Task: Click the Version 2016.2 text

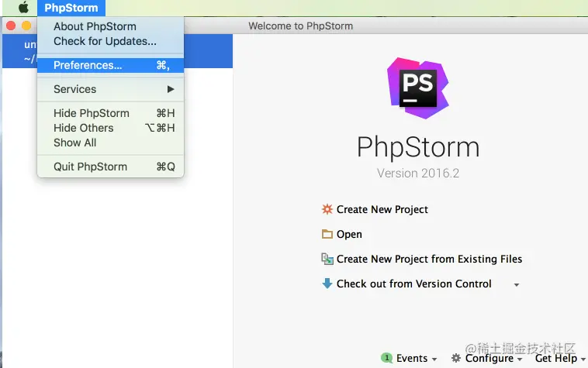Action: (x=418, y=173)
